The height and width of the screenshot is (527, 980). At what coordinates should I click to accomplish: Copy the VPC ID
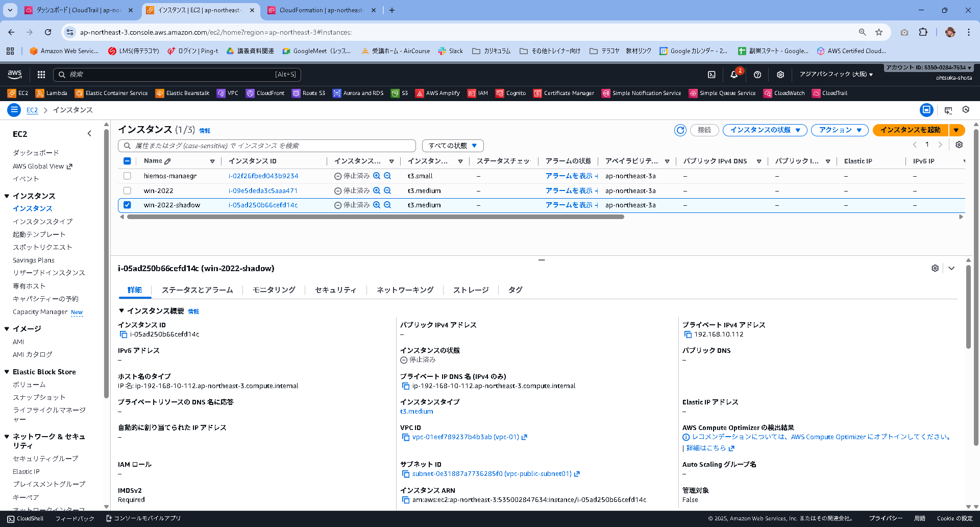coord(406,437)
